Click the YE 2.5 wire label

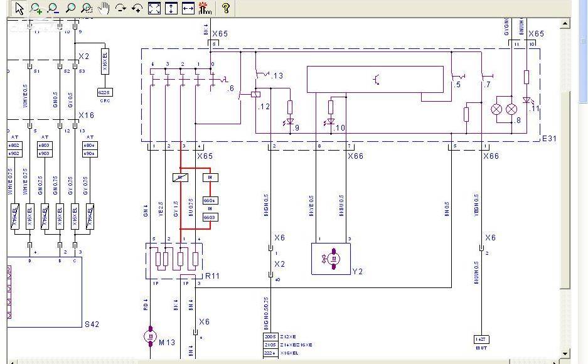[x=161, y=209]
